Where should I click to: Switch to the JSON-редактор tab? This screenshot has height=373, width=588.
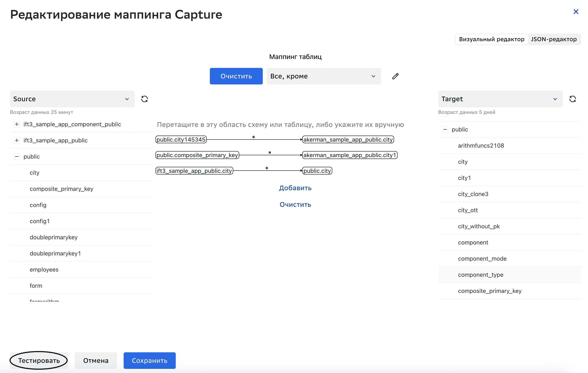(x=553, y=39)
